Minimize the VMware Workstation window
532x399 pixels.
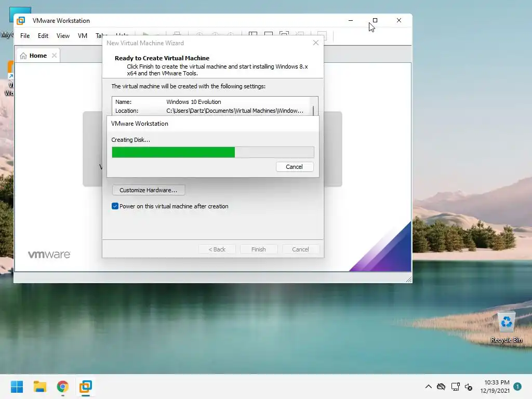(351, 20)
